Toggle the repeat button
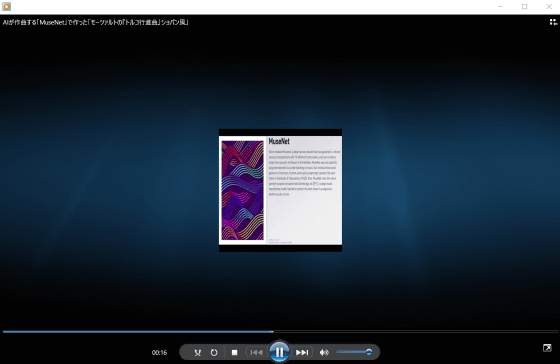Screen dimensions: 560x364 click(x=214, y=353)
